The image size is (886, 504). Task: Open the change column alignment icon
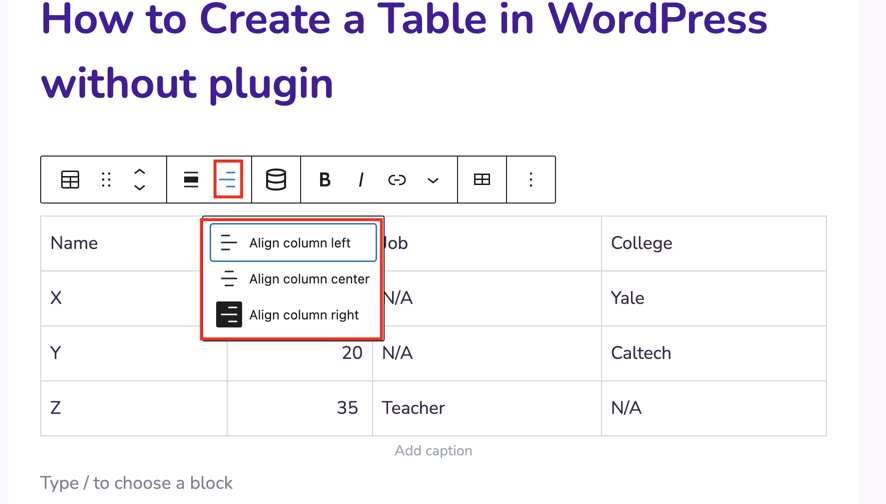(x=228, y=180)
